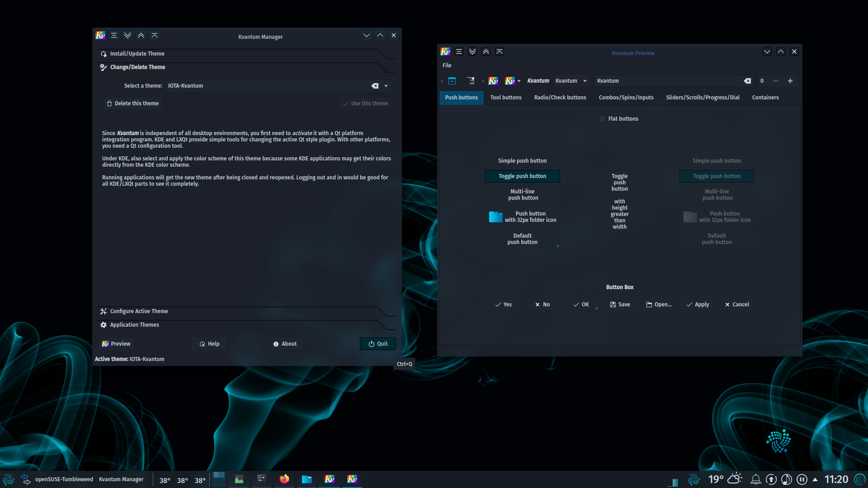Open the system settings taskbar icon
This screenshot has width=868, height=488.
pyautogui.click(x=262, y=479)
